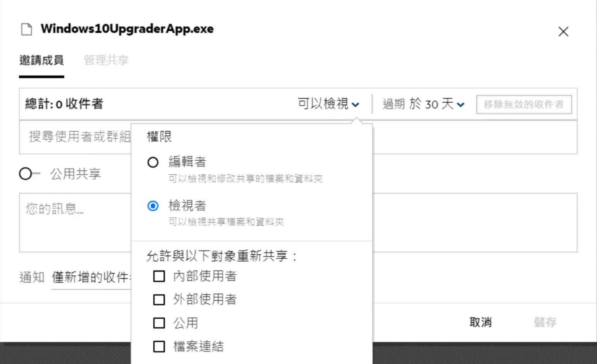597x364 pixels.
Task: Click the Windows10UpgraderApp.exe file name
Action: pyautogui.click(x=127, y=29)
